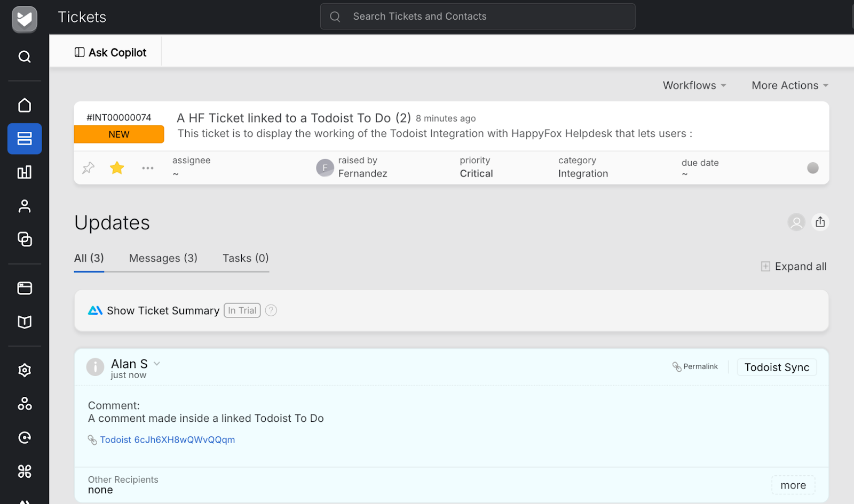Switch to Messages (3) tab

click(x=163, y=258)
